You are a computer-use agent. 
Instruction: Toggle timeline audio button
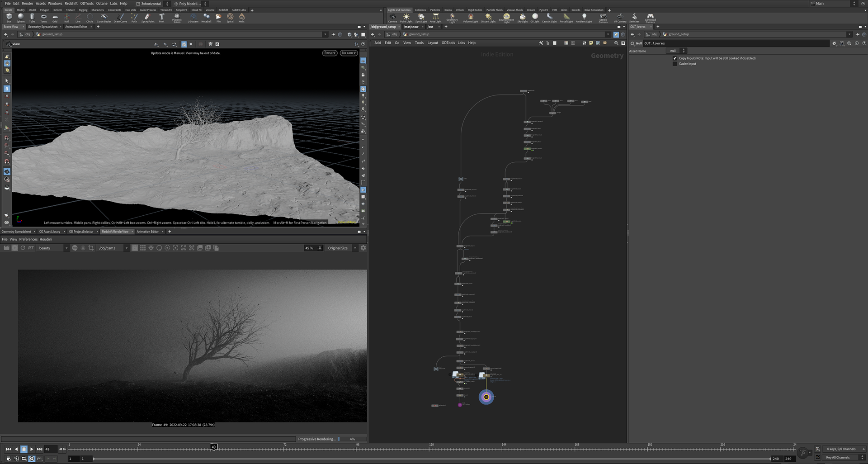(x=16, y=459)
